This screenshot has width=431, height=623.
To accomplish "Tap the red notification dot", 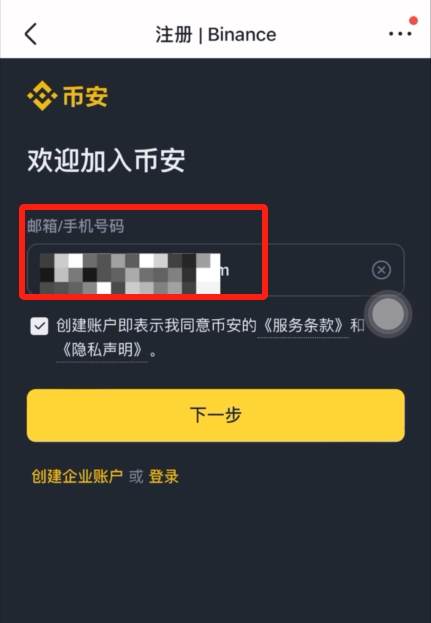I will [x=414, y=21].
